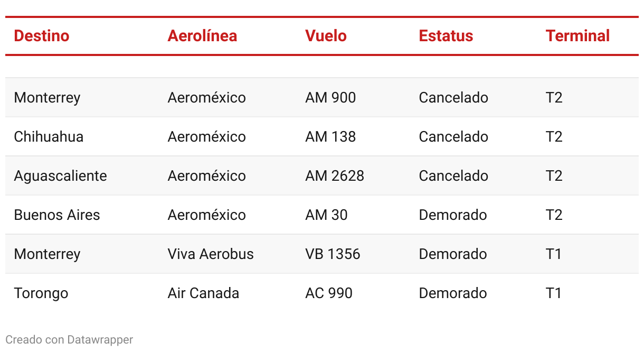Click the Viva Aerobus airline cell
Image resolution: width=644 pixels, height=352 pixels.
pos(211,254)
